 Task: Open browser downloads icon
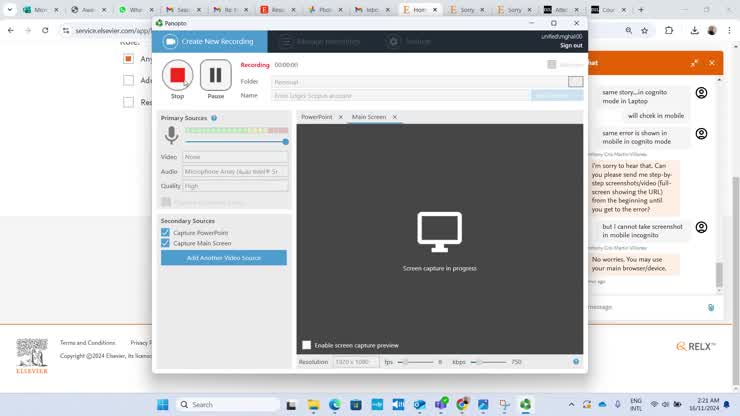point(694,31)
